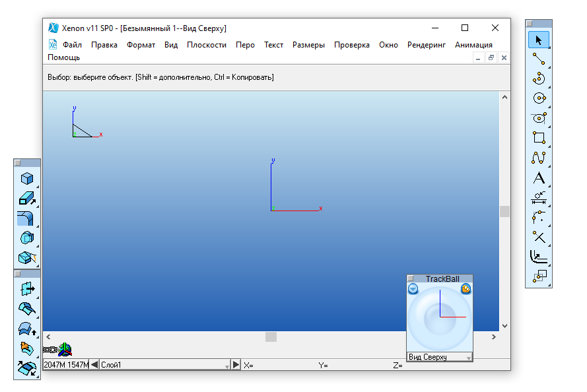Open the Текст menu

[273, 45]
